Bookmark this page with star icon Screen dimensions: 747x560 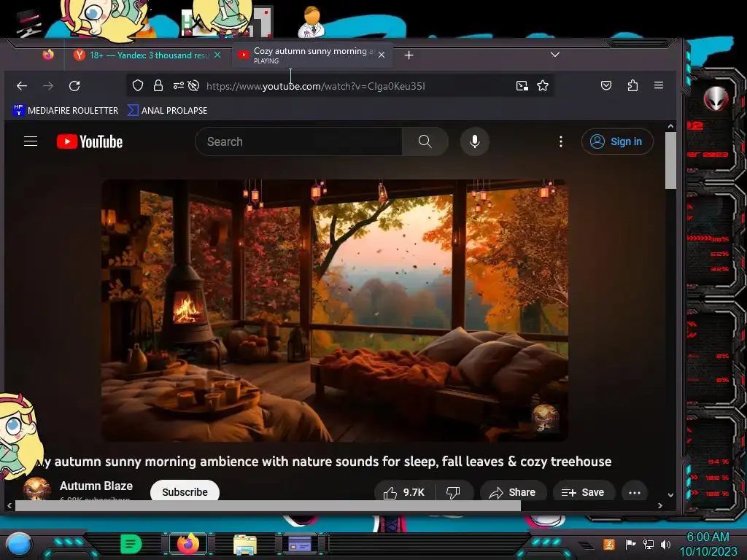point(543,86)
